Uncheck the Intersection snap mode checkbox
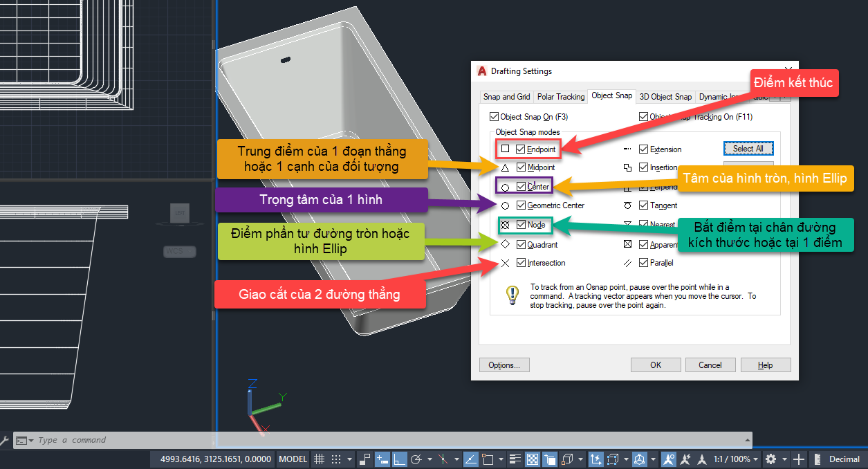 [521, 263]
